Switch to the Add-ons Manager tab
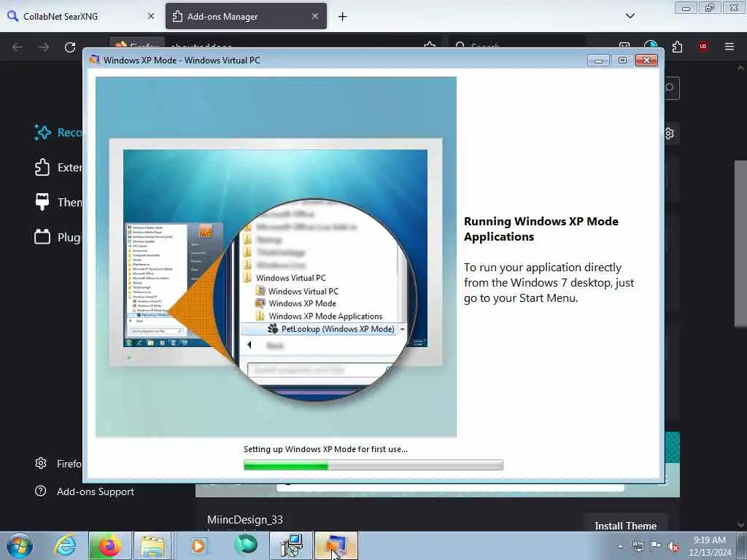747x560 pixels. point(246,16)
